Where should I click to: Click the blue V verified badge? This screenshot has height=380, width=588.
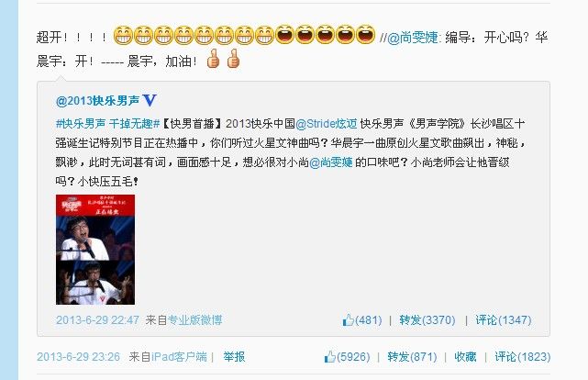[150, 100]
